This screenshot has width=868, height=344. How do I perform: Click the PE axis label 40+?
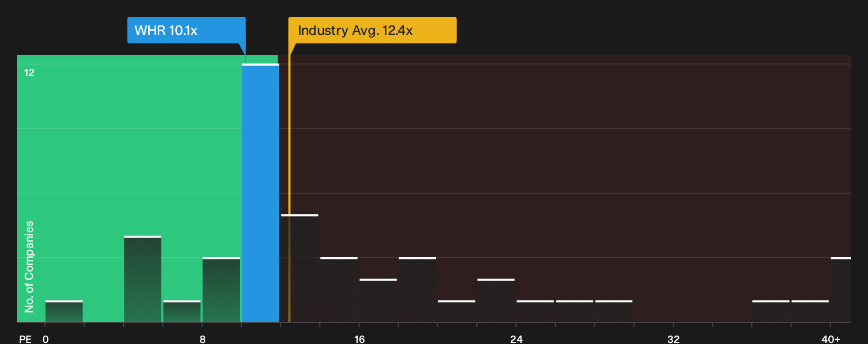[831, 339]
